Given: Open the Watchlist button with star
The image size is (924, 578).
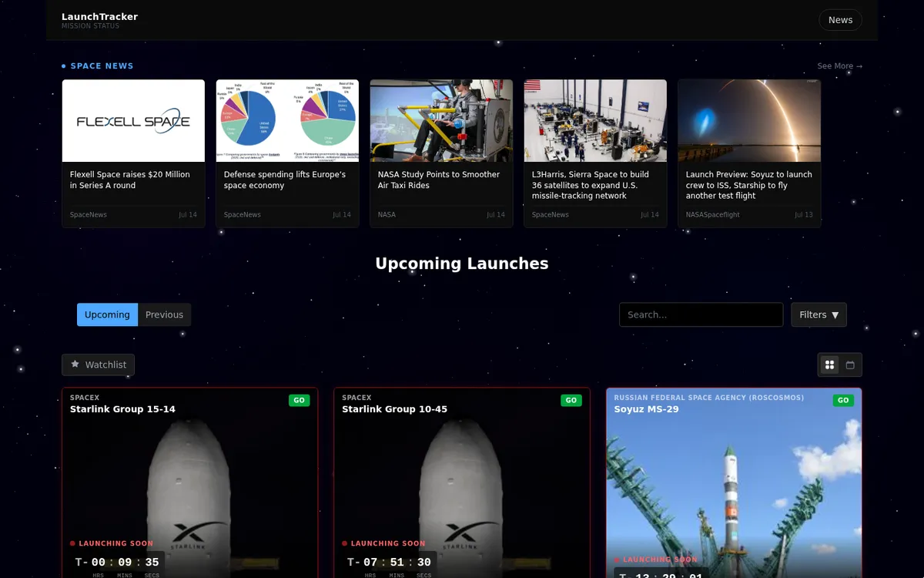Looking at the screenshot, I should (99, 365).
